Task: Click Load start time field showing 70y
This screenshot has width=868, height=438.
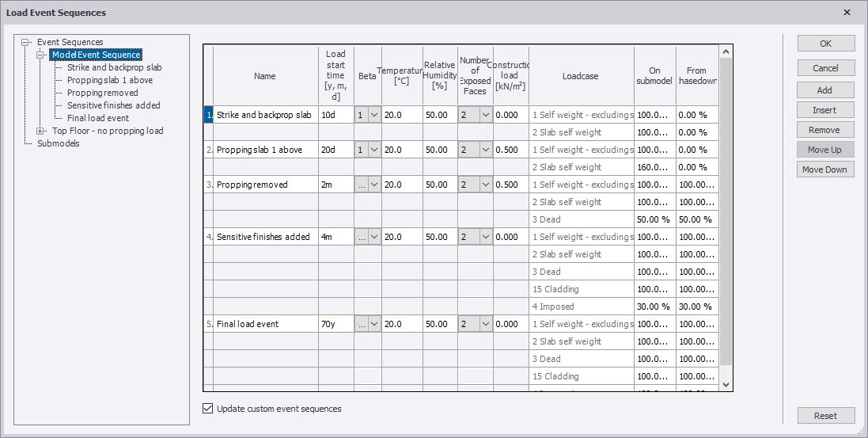Action: click(x=335, y=324)
